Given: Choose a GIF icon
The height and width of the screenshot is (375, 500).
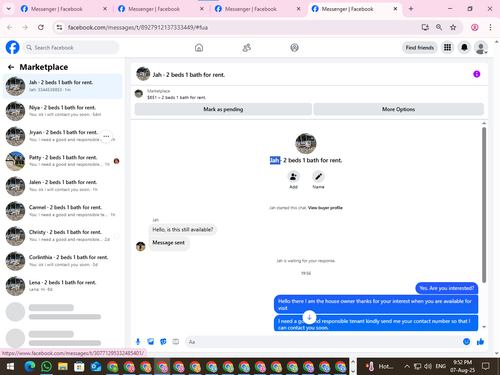Looking at the screenshot, I should click(176, 342).
